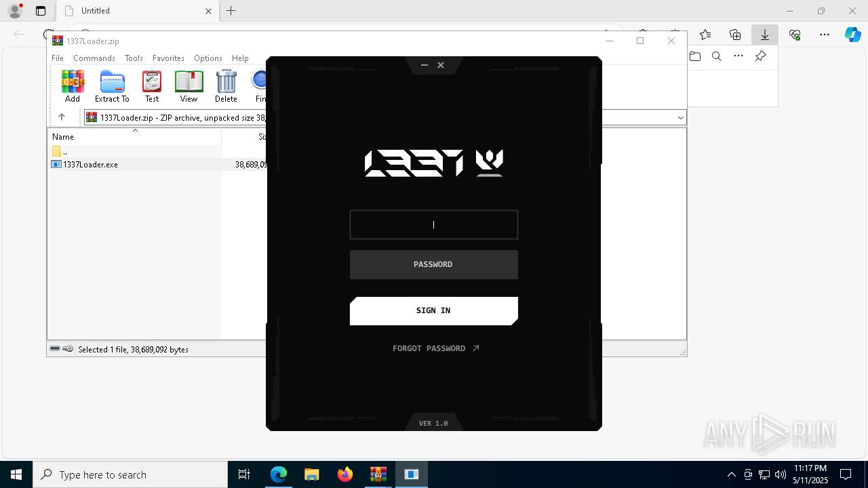Open downloads folder icon in downloads panel

click(x=695, y=56)
